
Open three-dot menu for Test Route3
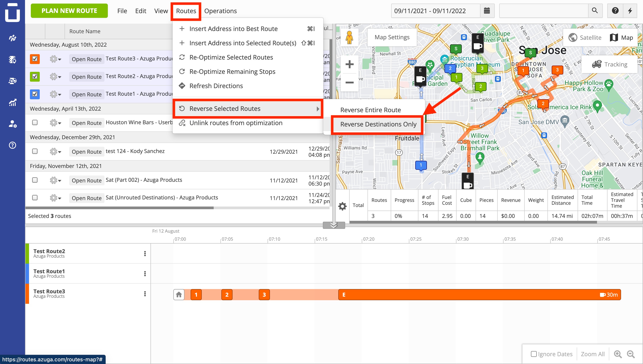coord(145,294)
